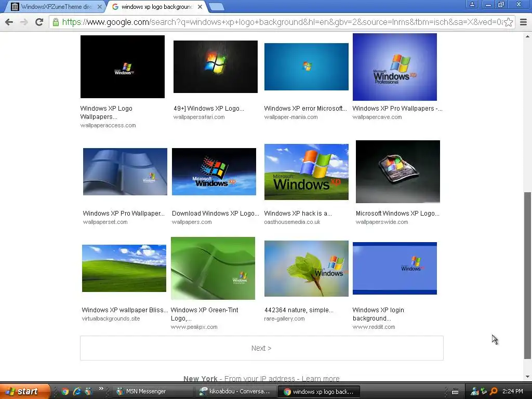Click the MSN Messenger quick launch icon

pos(88,391)
